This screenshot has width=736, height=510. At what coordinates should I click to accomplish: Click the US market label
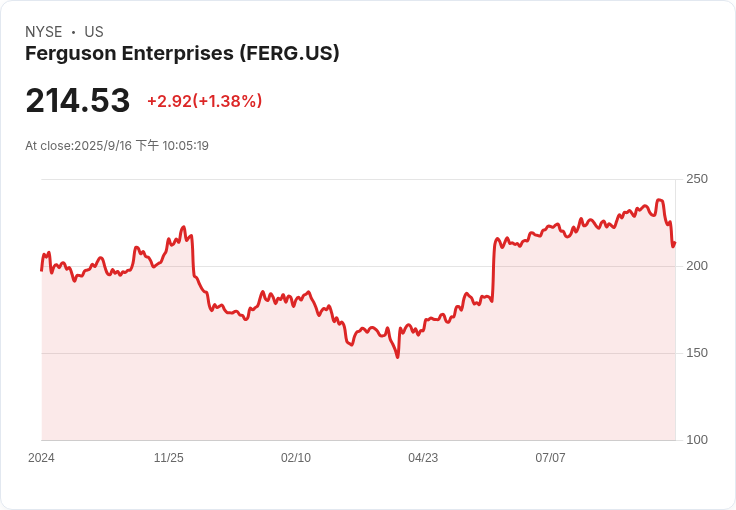coord(94,32)
